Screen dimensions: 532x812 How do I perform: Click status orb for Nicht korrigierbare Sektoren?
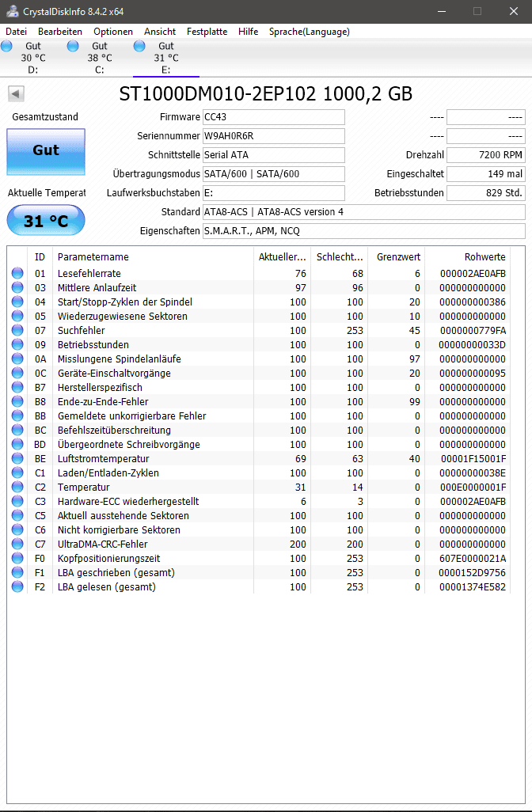tap(17, 529)
